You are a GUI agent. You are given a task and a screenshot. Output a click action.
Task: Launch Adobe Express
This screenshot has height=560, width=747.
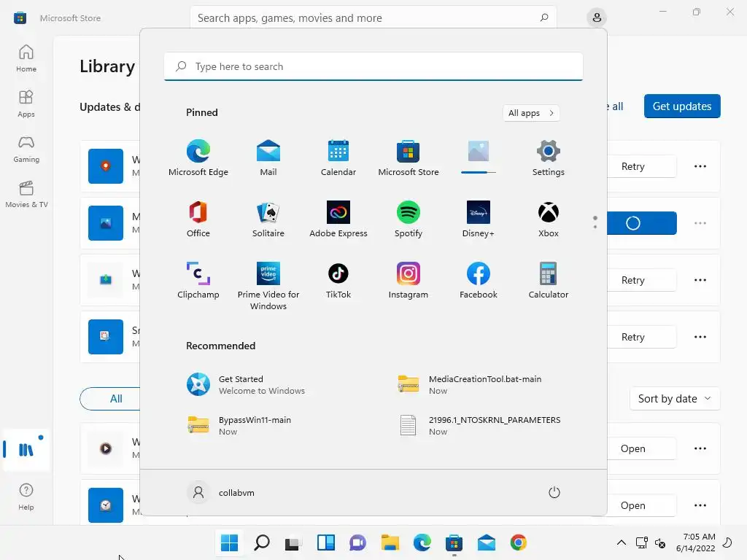(338, 219)
